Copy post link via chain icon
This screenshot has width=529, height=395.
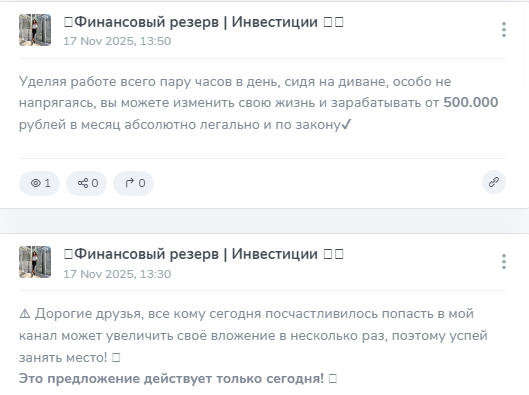tap(494, 182)
